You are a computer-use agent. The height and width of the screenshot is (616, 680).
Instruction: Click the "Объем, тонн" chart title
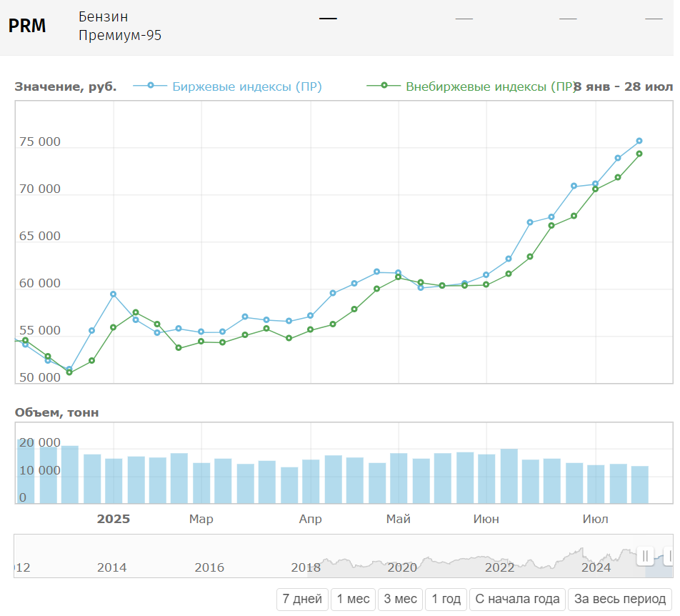pyautogui.click(x=57, y=412)
